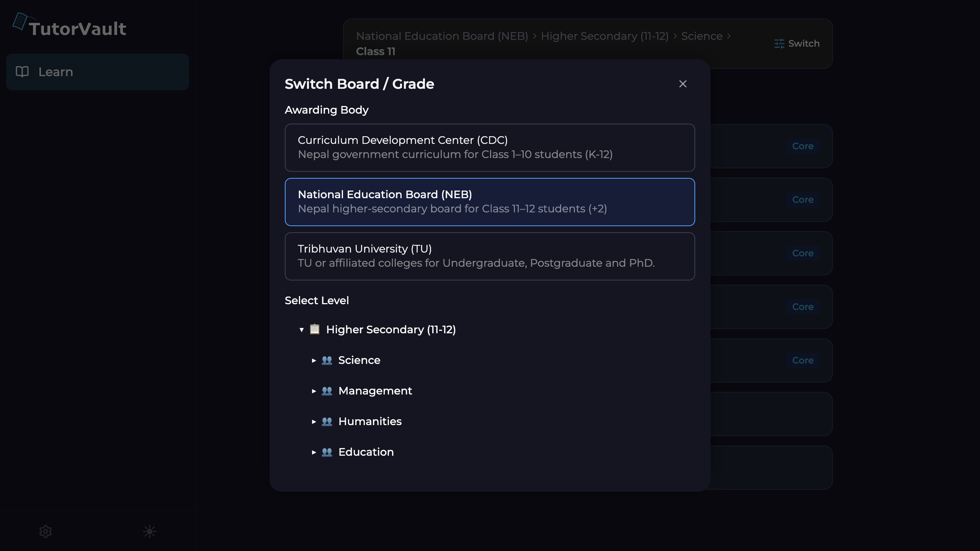Open the Learn sidebar item
Viewport: 980px width, 551px height.
point(98,72)
